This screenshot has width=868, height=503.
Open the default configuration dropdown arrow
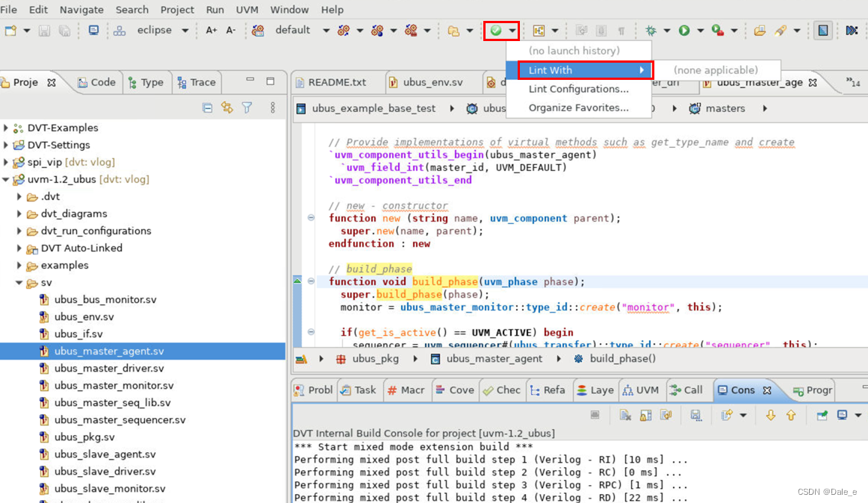tap(326, 31)
